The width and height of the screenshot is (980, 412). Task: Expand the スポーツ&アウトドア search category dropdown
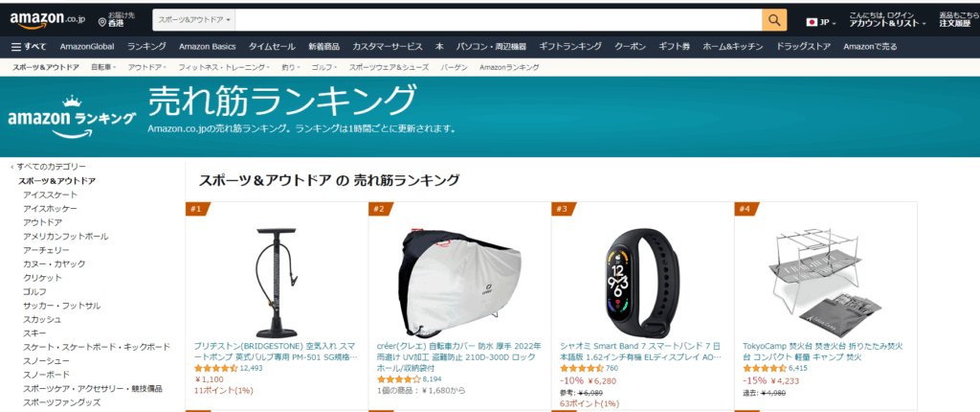pyautogui.click(x=194, y=20)
